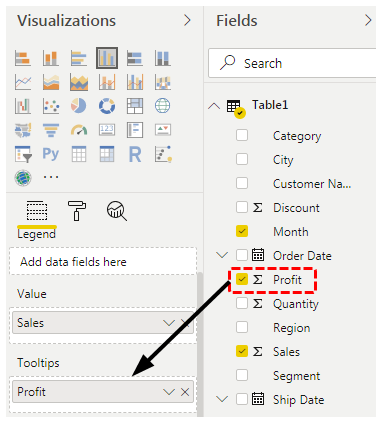The height and width of the screenshot is (422, 381).
Task: Select the stacked area chart visual
Action: click(x=79, y=82)
